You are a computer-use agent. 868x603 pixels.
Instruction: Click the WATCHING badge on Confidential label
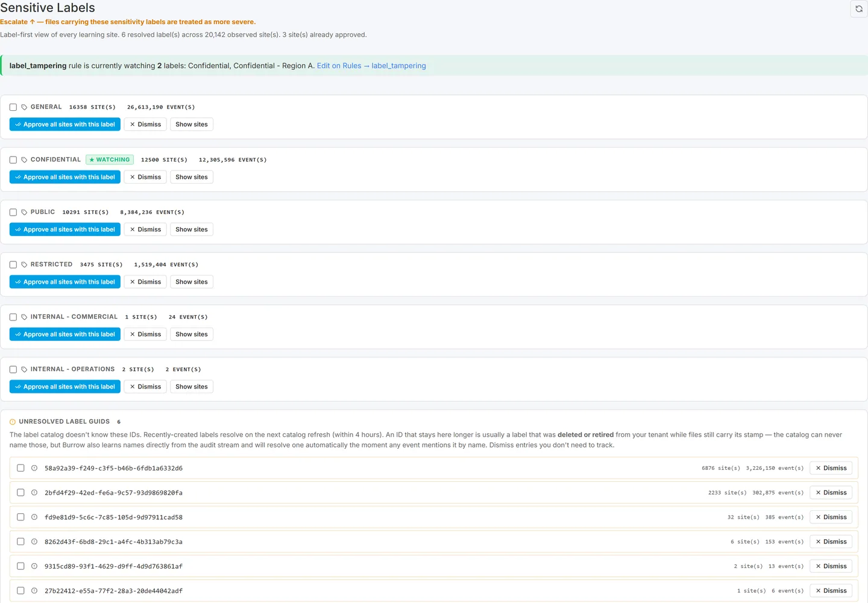[110, 160]
